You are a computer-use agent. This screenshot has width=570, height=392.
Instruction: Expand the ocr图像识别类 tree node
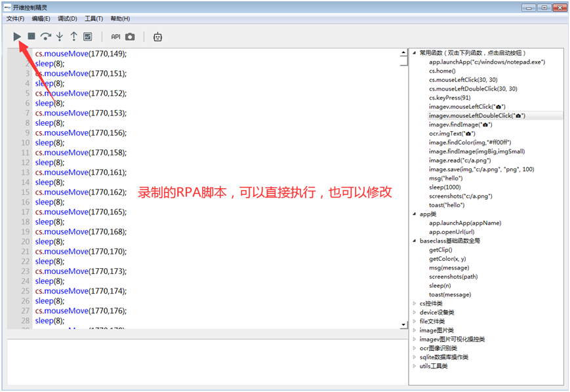[415, 348]
